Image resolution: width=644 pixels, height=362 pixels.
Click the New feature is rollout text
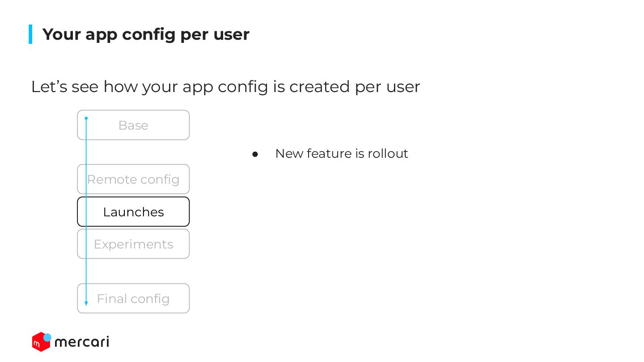click(x=342, y=154)
